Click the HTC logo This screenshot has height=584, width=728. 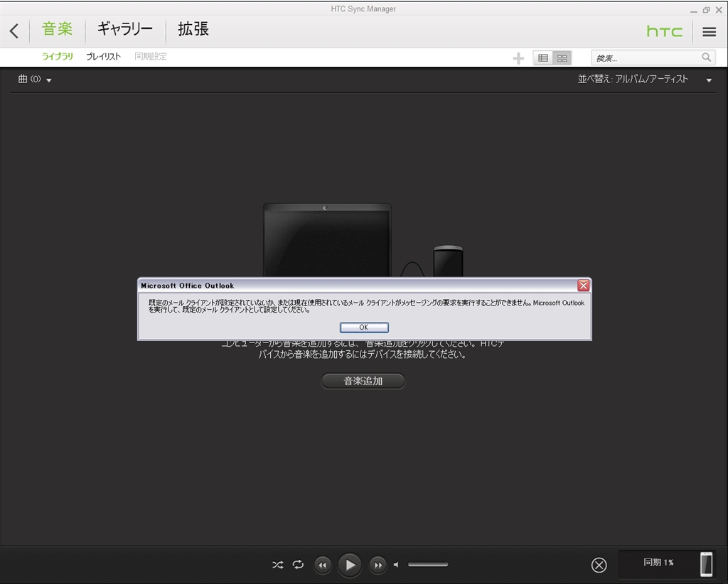coord(665,31)
